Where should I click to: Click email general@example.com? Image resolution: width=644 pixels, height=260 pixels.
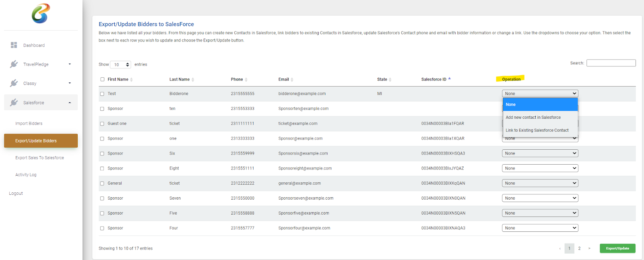(x=299, y=183)
